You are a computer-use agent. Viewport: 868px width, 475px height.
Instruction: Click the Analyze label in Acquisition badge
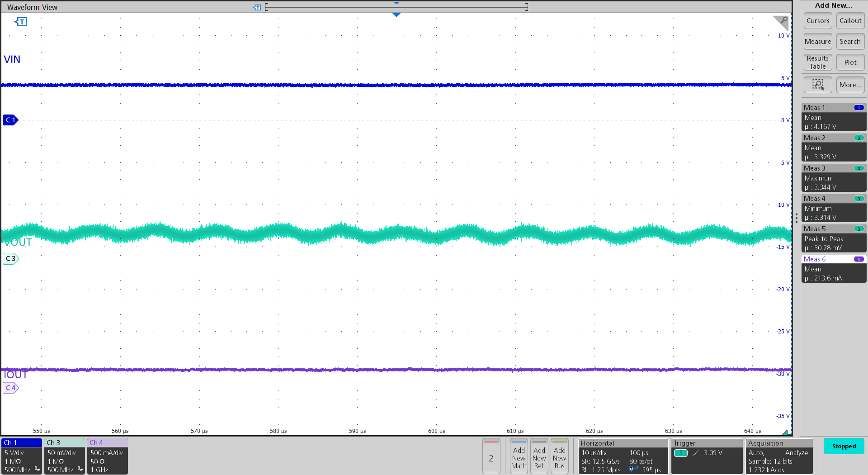[x=797, y=453]
